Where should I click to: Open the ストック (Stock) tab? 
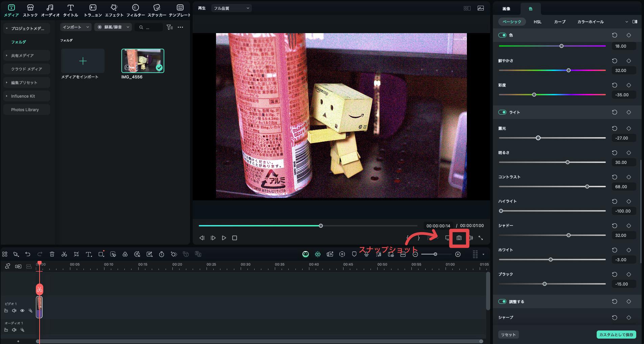(x=30, y=10)
